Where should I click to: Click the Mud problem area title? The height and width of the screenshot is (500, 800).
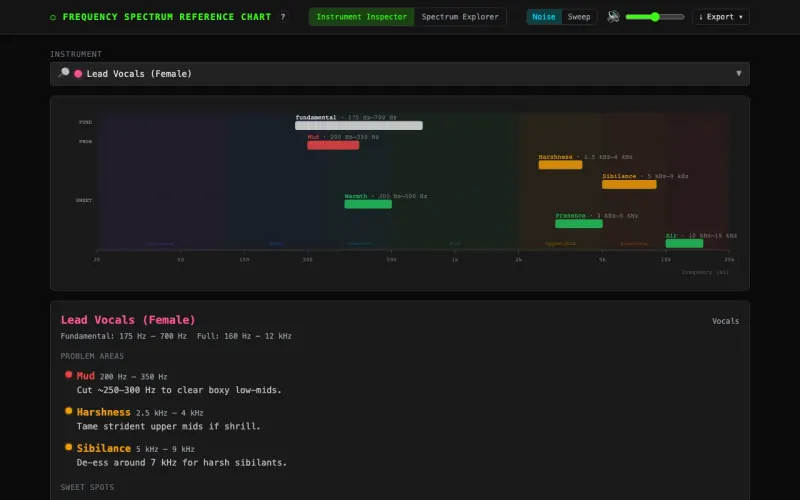tap(86, 376)
